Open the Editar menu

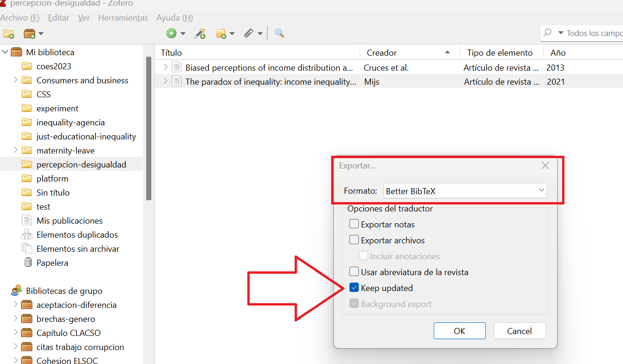(x=59, y=18)
